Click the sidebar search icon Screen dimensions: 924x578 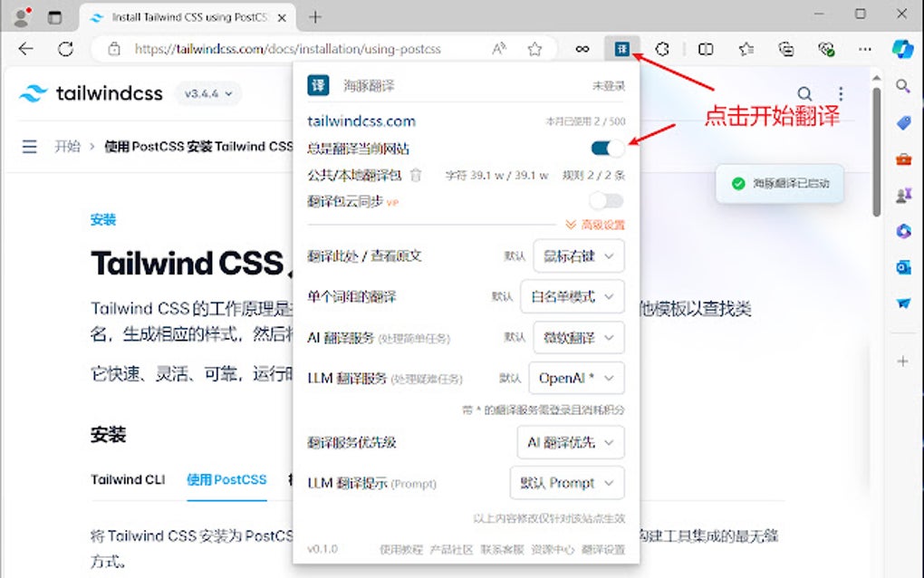pyautogui.click(x=903, y=87)
